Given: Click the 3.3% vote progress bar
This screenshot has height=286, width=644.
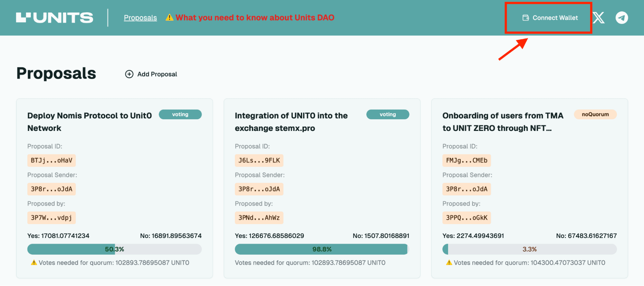Looking at the screenshot, I should (x=529, y=249).
